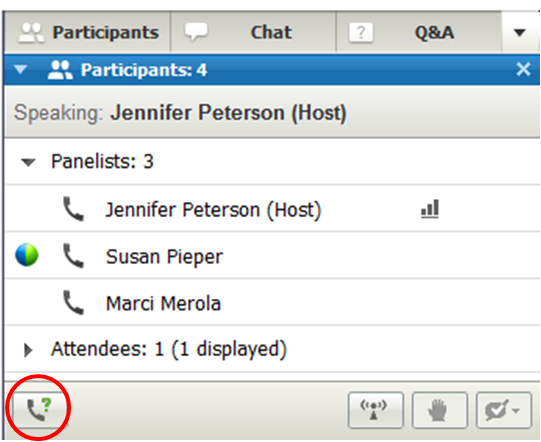Close the Participants panel
Viewport: 541px width, 442px height.
(x=523, y=69)
